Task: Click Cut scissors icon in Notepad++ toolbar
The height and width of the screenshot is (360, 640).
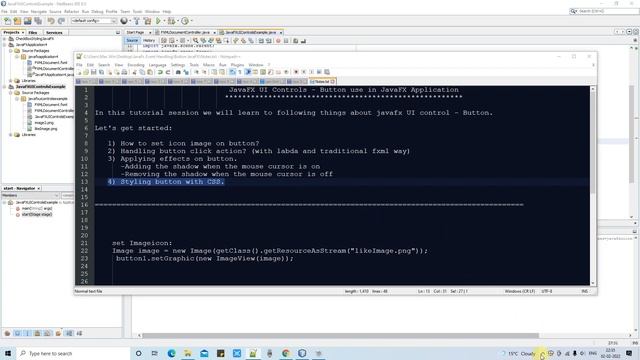Action: [x=134, y=72]
